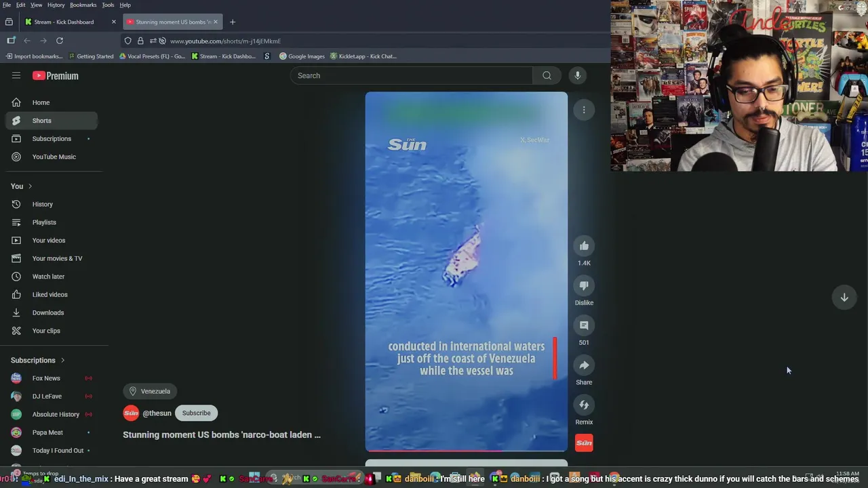
Task: Open Your videos in sidebar
Action: coord(52,240)
